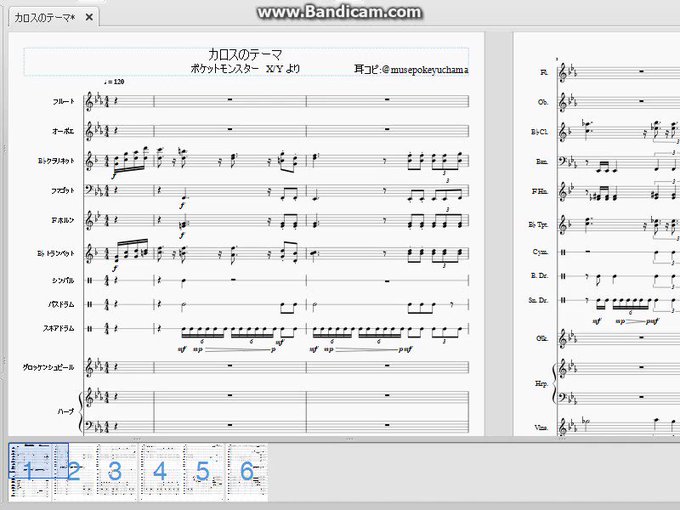Select the subtitle ポケットモンスター X/Y より
The width and height of the screenshot is (680, 510).
[x=245, y=69]
